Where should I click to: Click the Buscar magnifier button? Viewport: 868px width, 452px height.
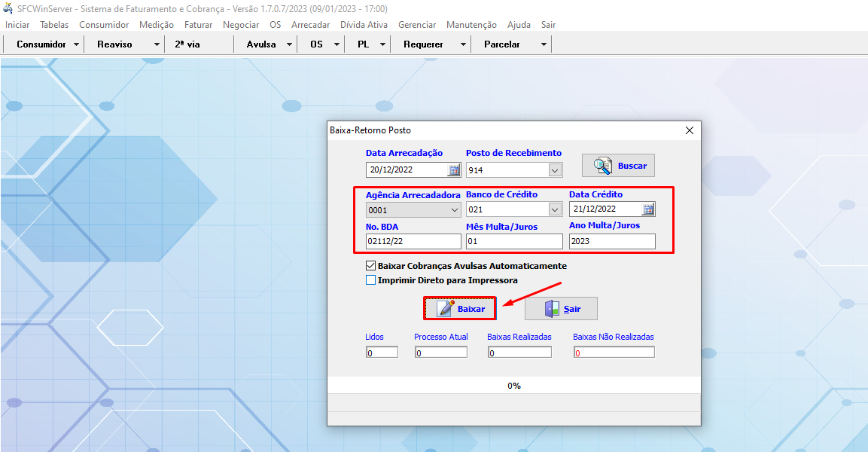pyautogui.click(x=619, y=166)
